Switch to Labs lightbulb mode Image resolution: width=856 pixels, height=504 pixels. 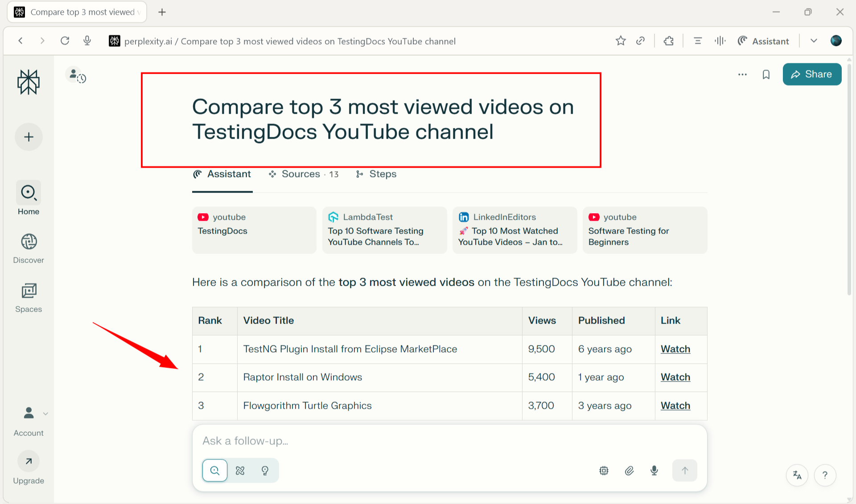click(x=265, y=471)
